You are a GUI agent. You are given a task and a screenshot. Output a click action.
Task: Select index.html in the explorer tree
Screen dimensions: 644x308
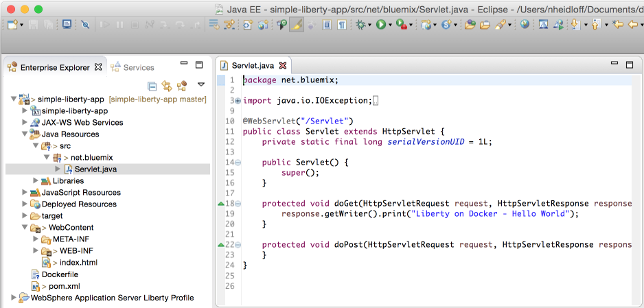78,263
